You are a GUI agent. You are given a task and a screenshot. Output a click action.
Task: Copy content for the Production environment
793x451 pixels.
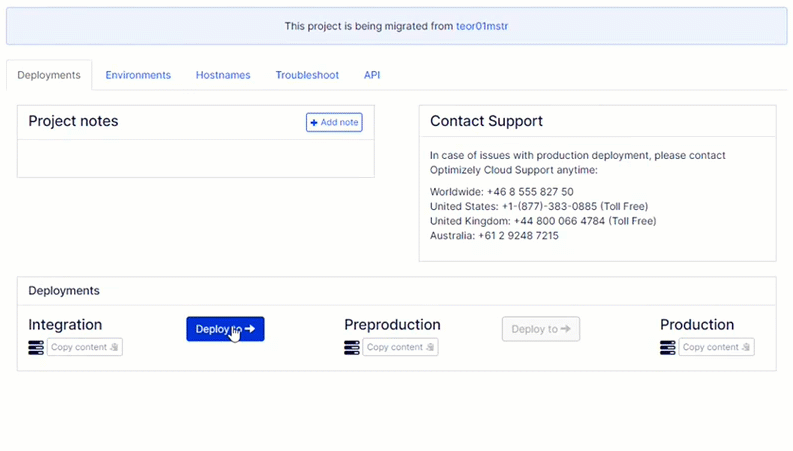pos(717,348)
